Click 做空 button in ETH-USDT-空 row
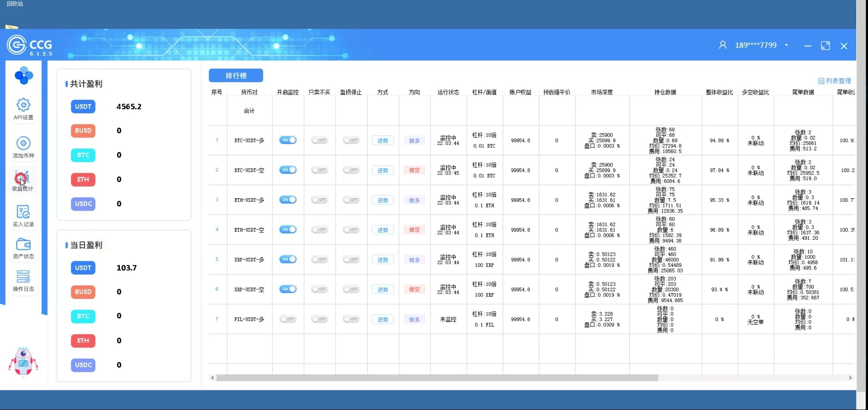 pos(414,230)
